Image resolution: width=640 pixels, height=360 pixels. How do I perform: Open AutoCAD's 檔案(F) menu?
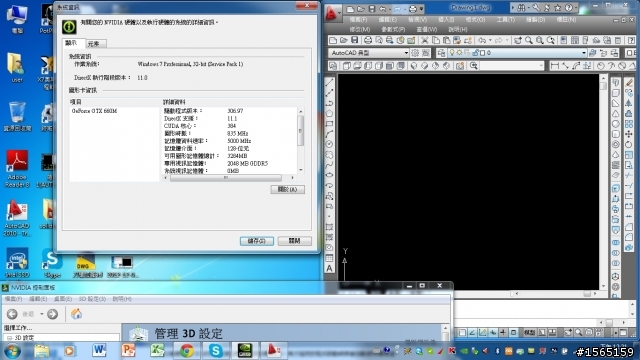pyautogui.click(x=358, y=20)
